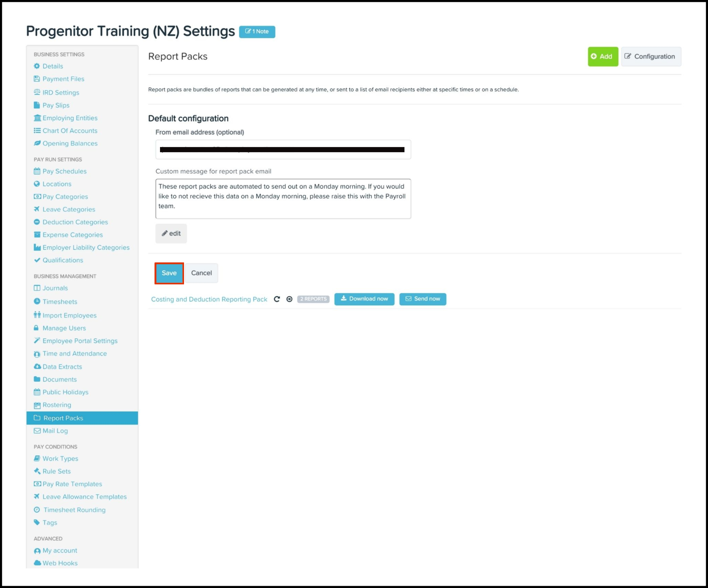Click the refresh icon beside Costing Reporting Pack

click(x=277, y=299)
